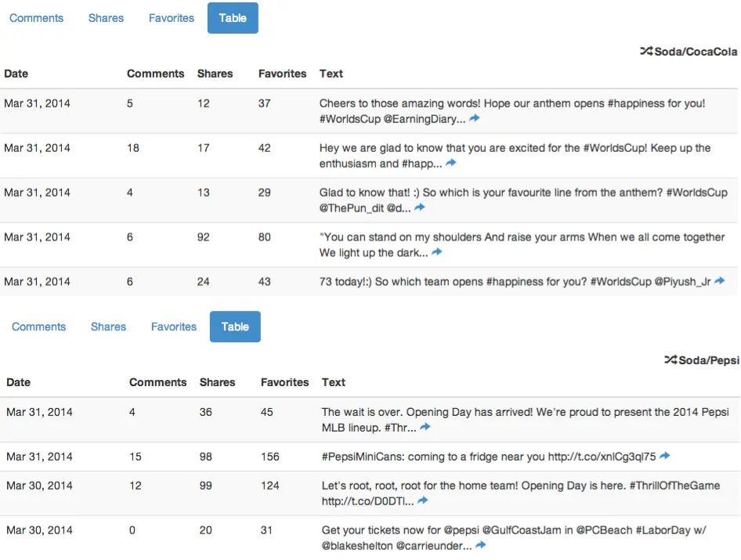This screenshot has width=741, height=560.
Task: Select Shares tab in CocaCola panel
Action: 106,18
